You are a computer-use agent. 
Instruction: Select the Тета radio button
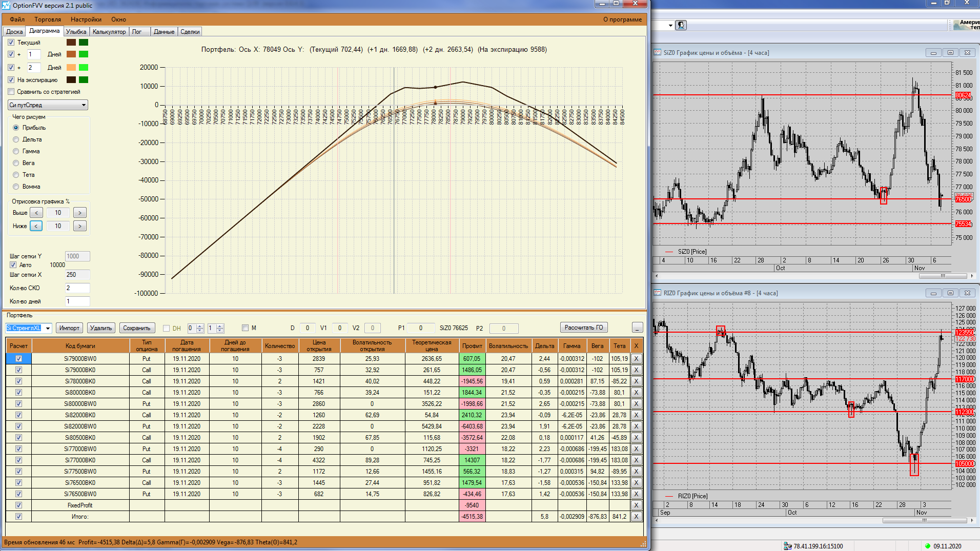[x=16, y=175]
